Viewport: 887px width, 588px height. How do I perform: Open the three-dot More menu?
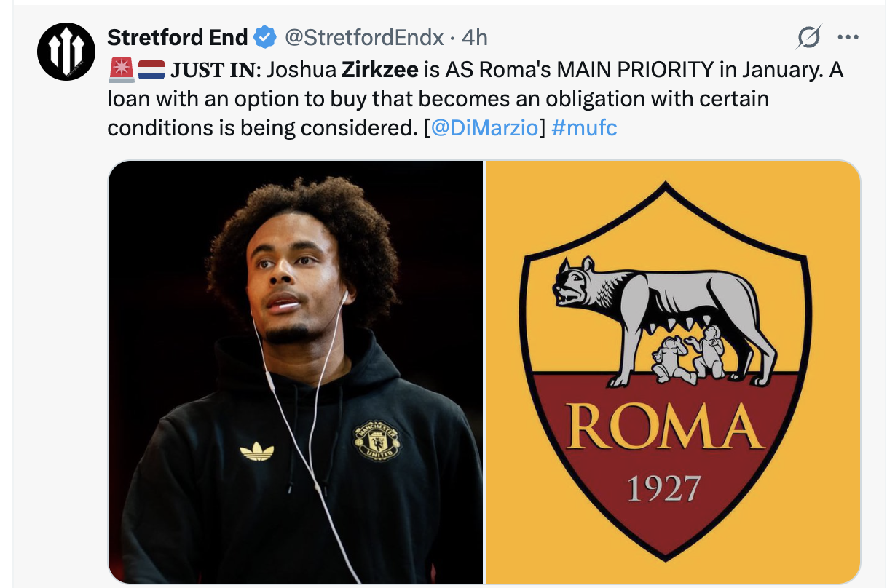click(x=848, y=37)
